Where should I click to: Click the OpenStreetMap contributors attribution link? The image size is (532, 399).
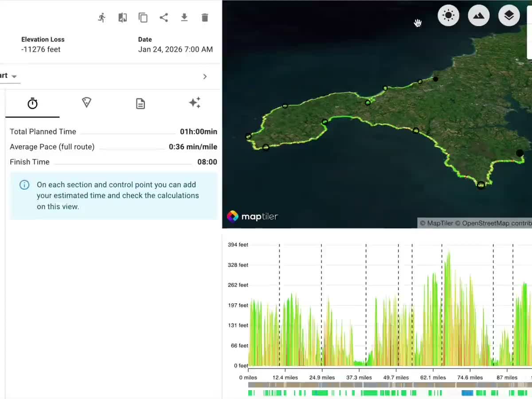click(496, 223)
